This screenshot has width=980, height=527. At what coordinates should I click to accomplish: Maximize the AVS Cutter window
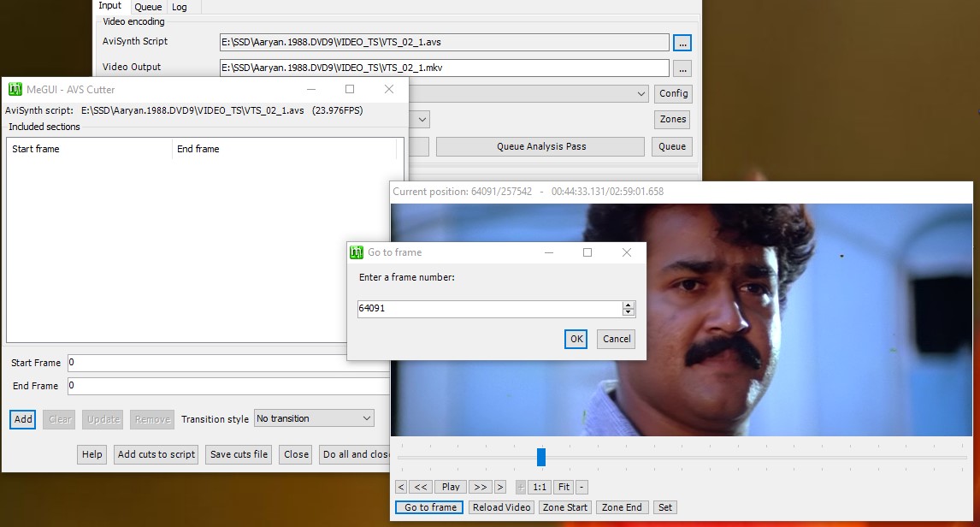point(350,89)
